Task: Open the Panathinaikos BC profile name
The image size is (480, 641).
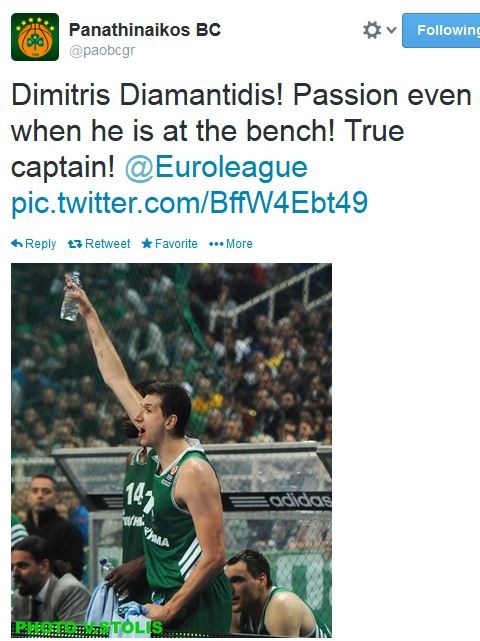Action: click(x=145, y=30)
